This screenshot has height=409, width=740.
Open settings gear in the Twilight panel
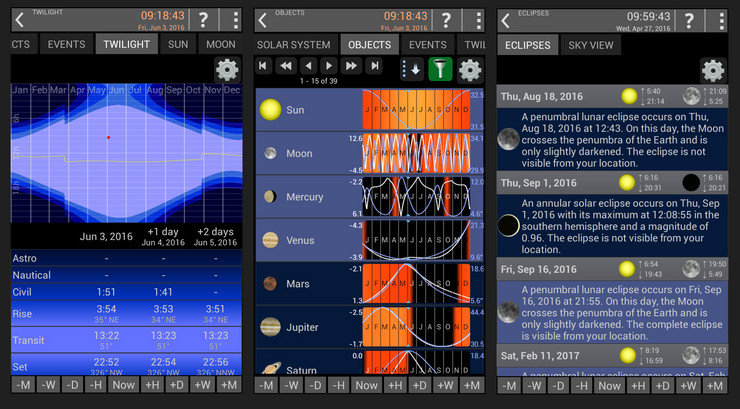227,69
